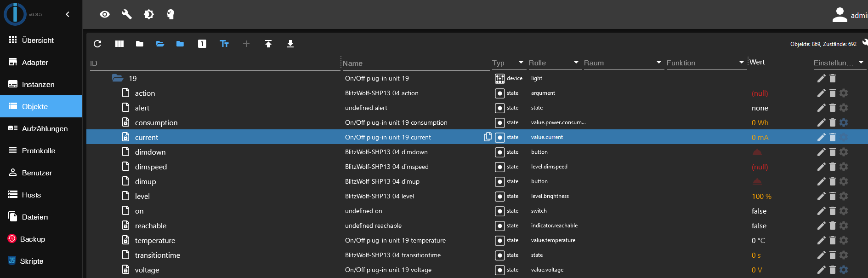Screen dimensions: 868x278
Task: Open custom settings gear for voltage
Action: click(844, 270)
